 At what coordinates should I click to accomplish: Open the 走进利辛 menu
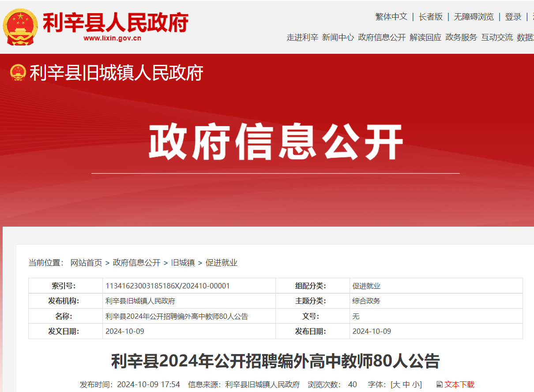[x=302, y=37]
